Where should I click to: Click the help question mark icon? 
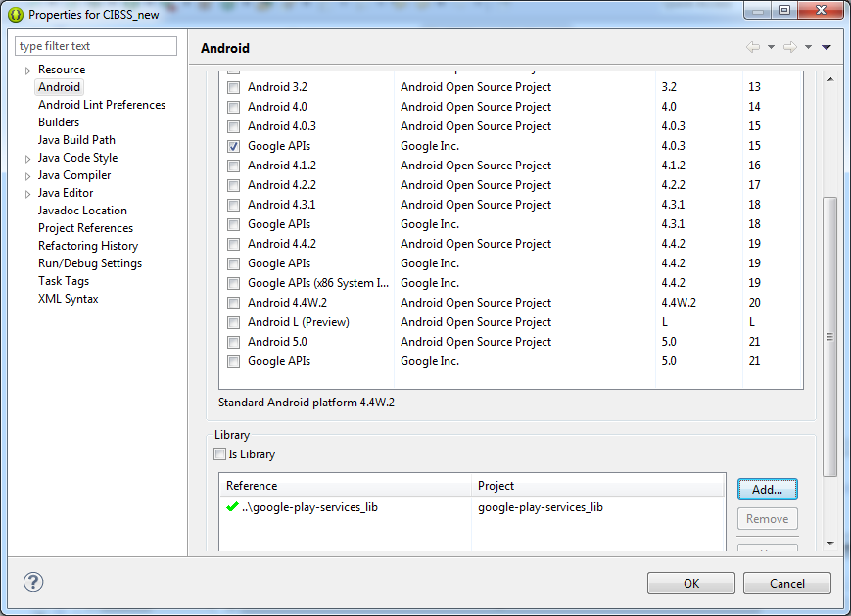[x=33, y=582]
